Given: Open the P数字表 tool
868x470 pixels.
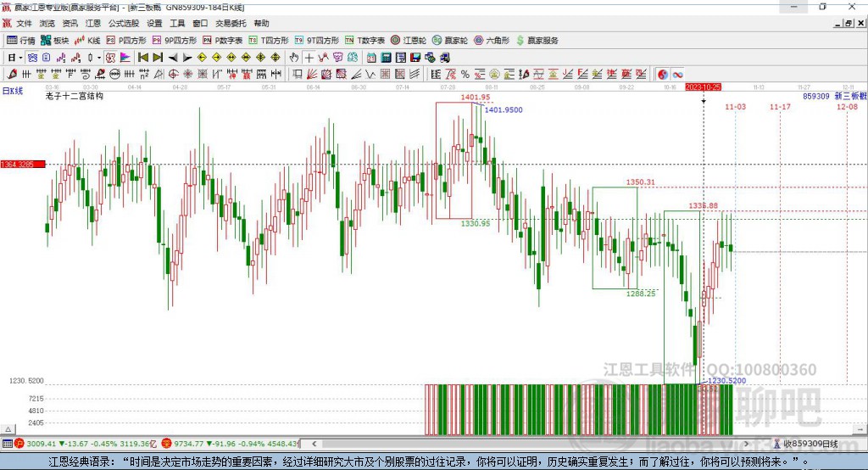Looking at the screenshot, I should coord(223,41).
